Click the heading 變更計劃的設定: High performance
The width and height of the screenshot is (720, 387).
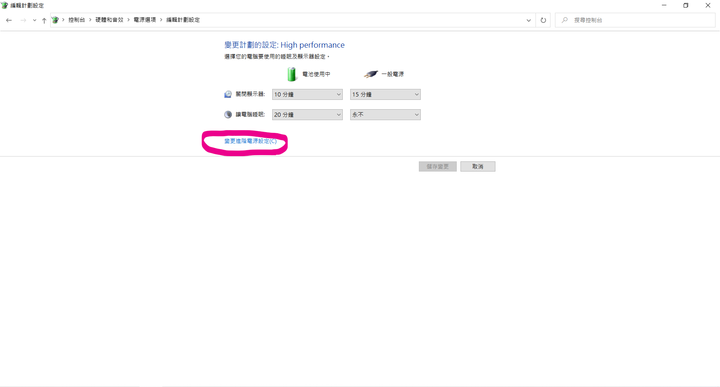point(284,45)
